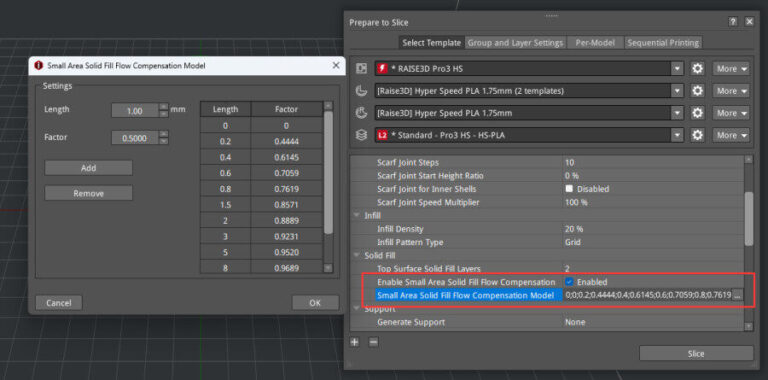Screen dimensions: 768x380
Task: Open the Sequential Printing tab
Action: tap(663, 43)
